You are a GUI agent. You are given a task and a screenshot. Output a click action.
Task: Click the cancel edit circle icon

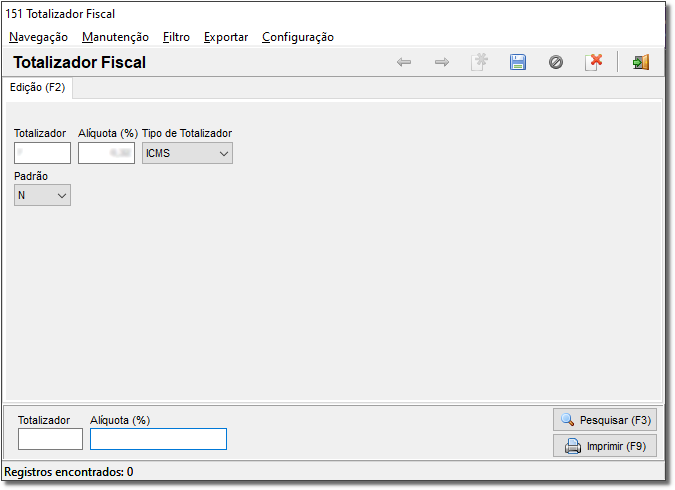point(556,62)
